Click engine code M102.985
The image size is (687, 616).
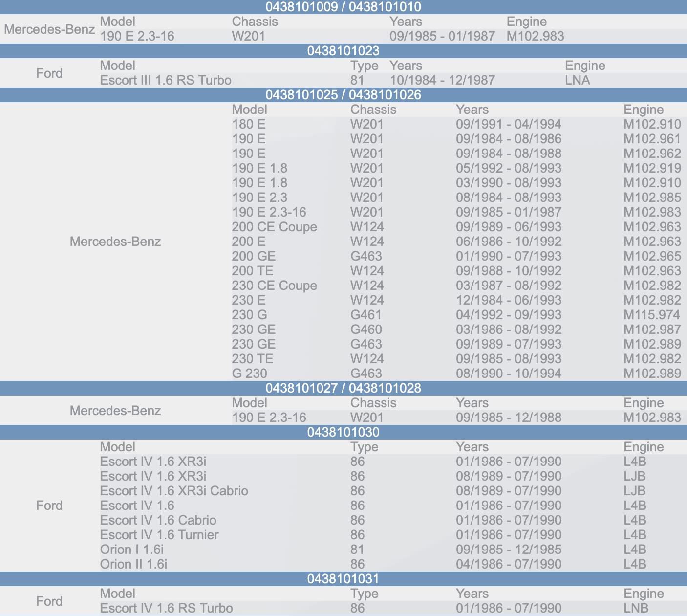[x=652, y=198]
